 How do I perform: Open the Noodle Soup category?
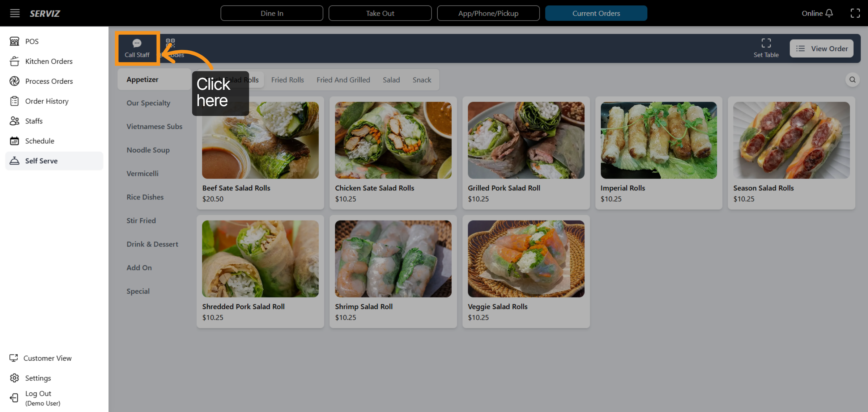pyautogui.click(x=148, y=150)
